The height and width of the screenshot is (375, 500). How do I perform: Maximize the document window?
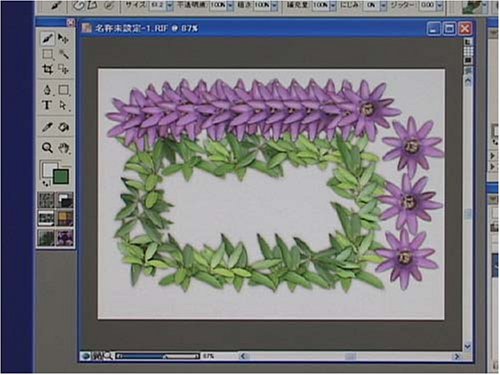[449, 29]
